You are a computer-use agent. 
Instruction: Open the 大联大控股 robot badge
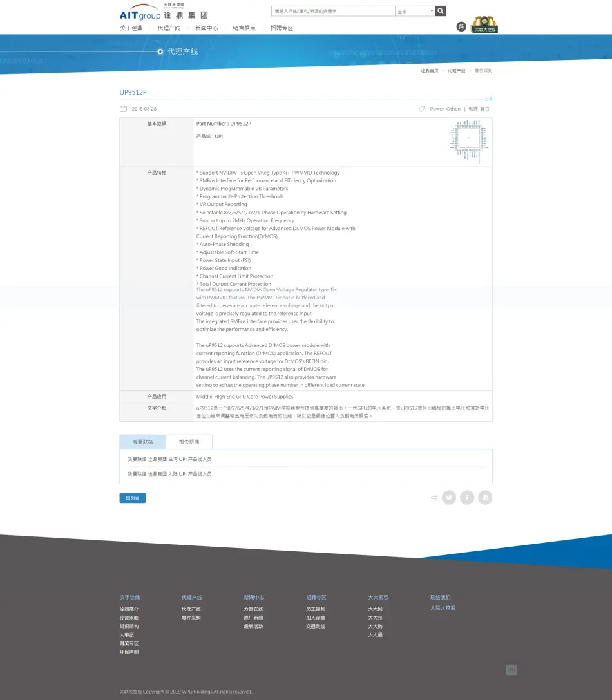pos(484,24)
